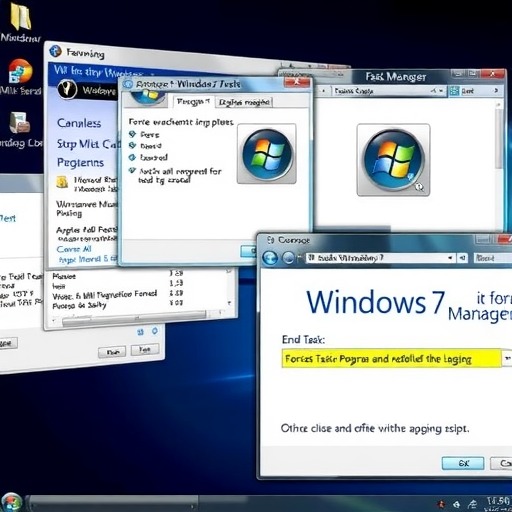Switch to the Fargen tab

pyautogui.click(x=193, y=101)
